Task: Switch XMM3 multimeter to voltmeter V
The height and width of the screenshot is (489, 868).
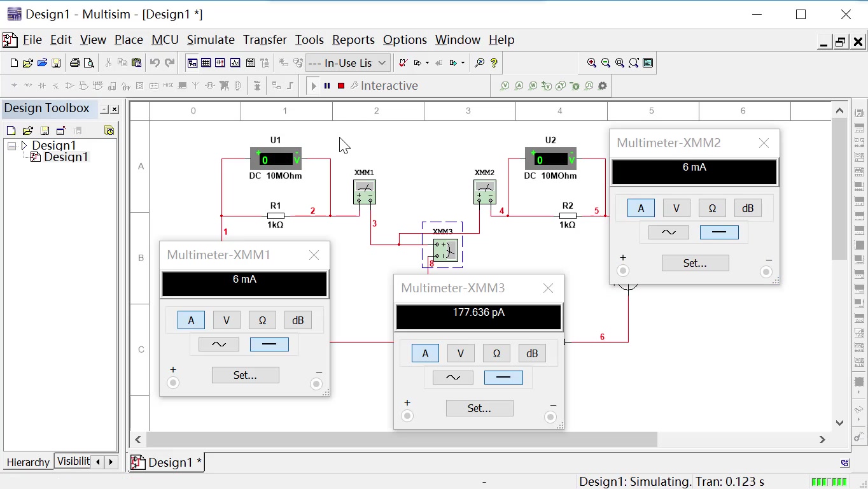Action: (461, 353)
